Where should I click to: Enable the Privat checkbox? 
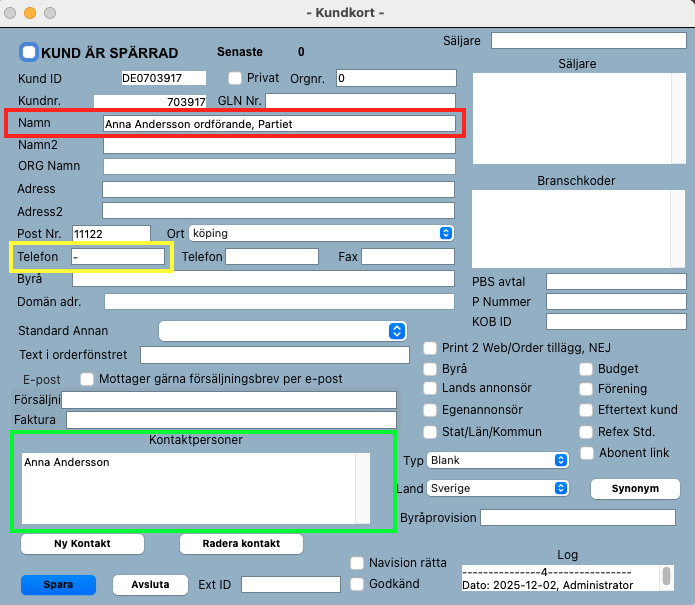(235, 78)
